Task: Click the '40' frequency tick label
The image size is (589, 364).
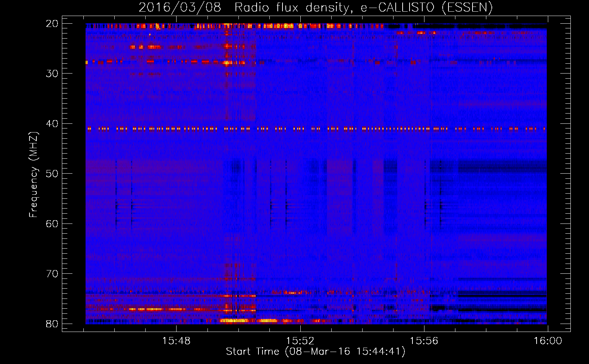Action: click(52, 124)
